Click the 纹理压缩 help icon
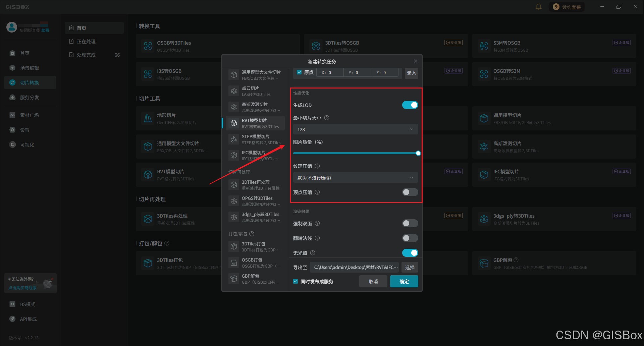 click(x=317, y=166)
